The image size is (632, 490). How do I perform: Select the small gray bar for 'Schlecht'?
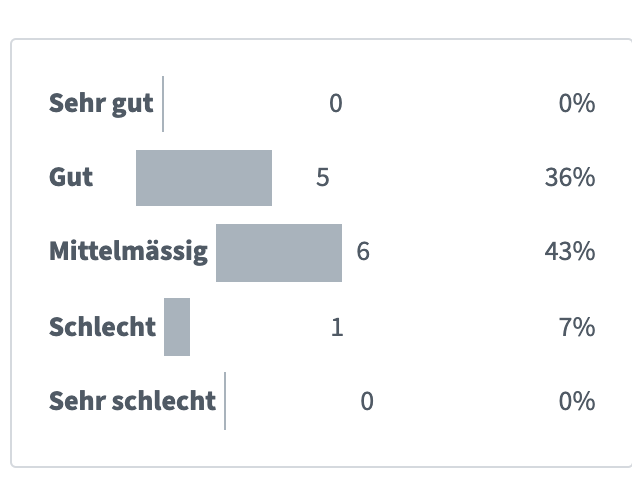coord(177,327)
